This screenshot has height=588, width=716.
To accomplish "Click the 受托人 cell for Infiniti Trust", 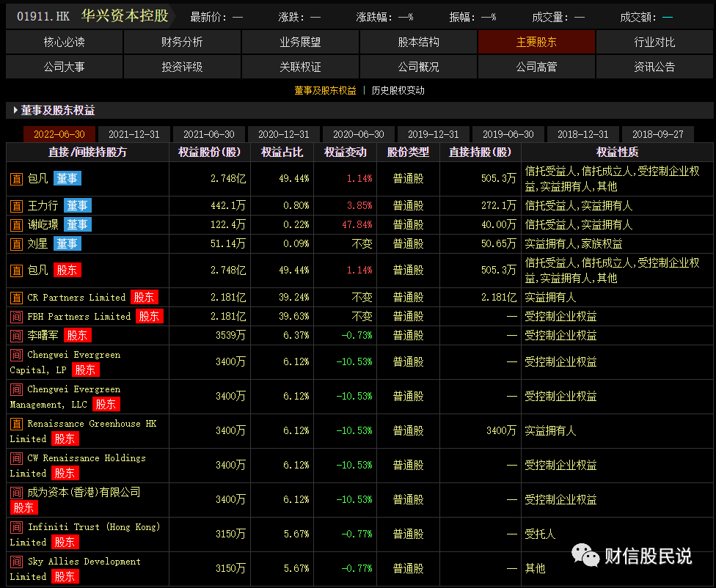I will tap(540, 534).
